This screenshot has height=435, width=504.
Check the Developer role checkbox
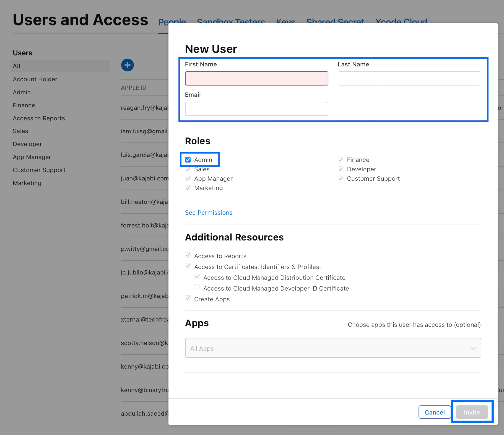coord(341,169)
